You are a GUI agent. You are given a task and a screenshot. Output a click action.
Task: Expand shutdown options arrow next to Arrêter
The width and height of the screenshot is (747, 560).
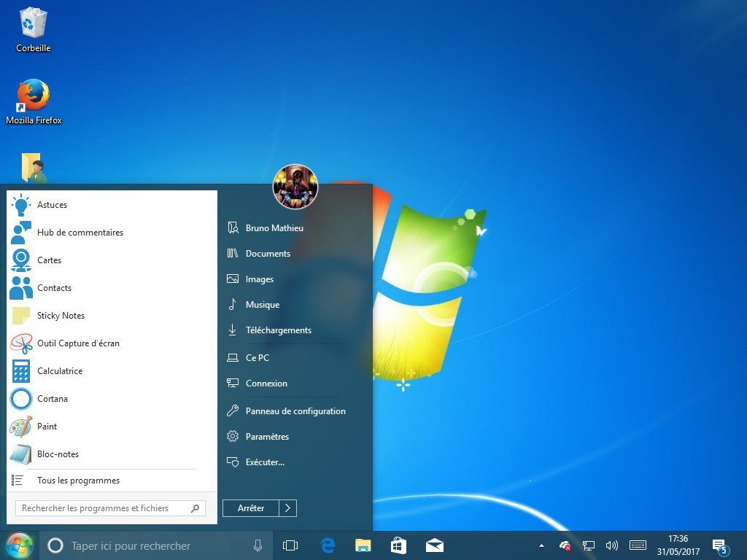click(287, 508)
